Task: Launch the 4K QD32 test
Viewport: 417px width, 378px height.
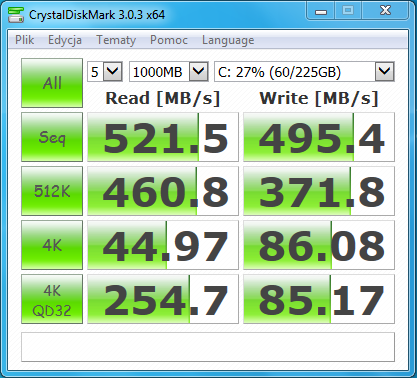Action: tap(52, 299)
